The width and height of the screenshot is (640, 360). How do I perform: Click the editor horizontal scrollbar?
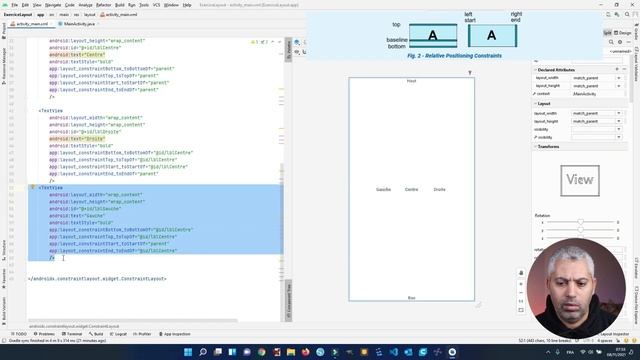click(133, 320)
